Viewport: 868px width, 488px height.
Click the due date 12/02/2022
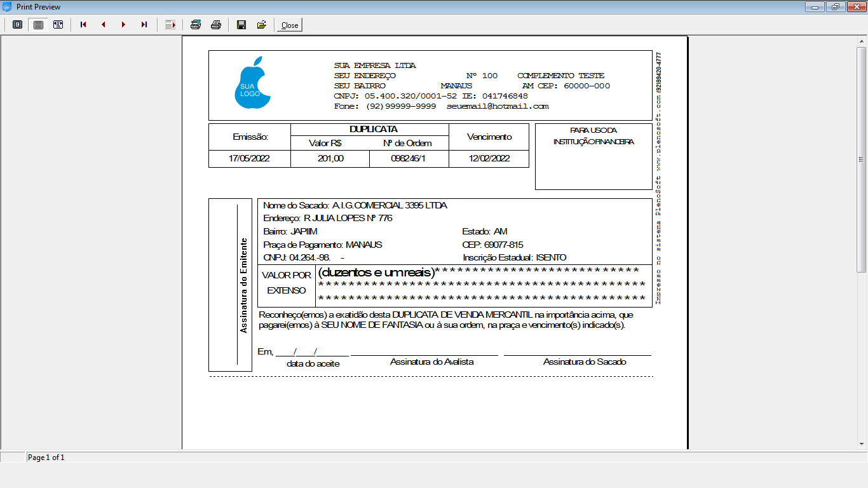coord(489,159)
